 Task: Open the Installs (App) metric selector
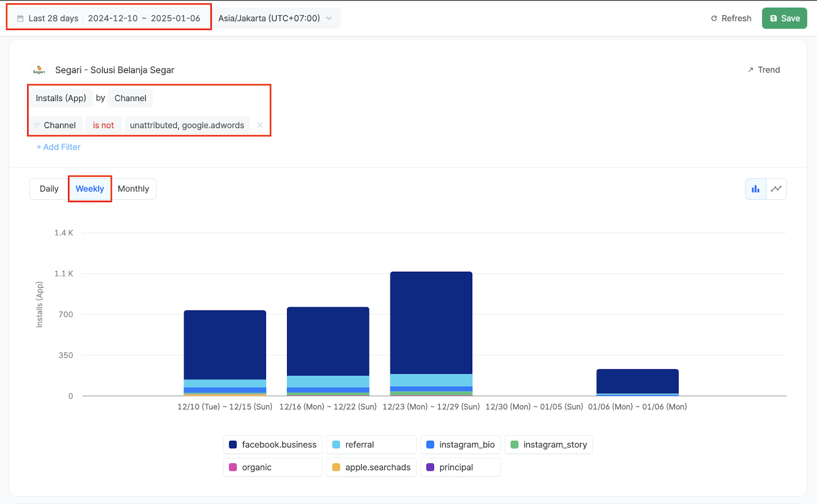click(x=61, y=98)
